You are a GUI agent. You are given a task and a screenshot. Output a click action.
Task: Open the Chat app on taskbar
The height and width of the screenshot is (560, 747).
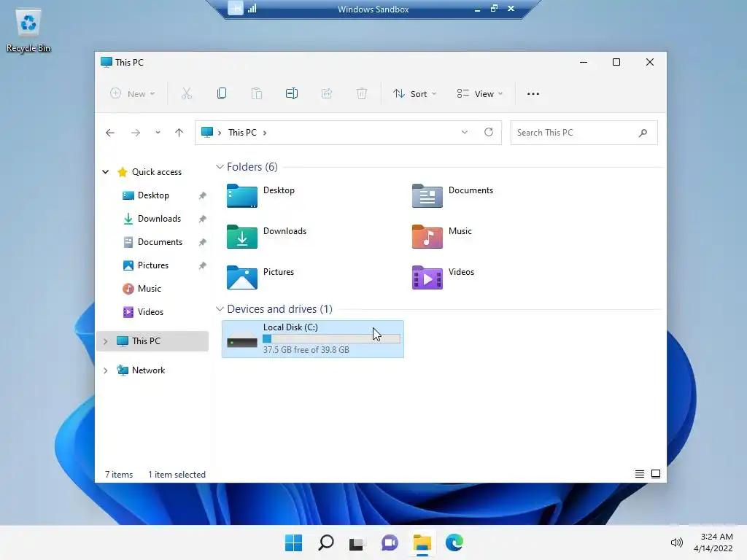tap(390, 542)
